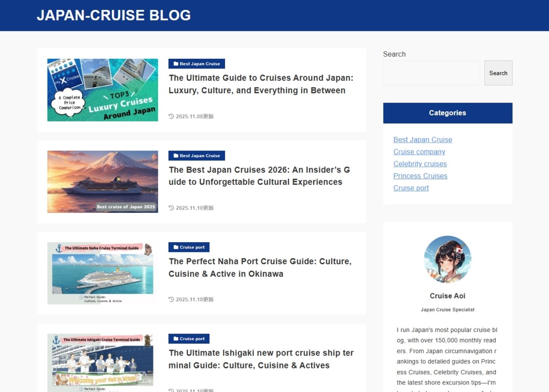Click the anchor icon on the Naha Cruise port badge
549x392 pixels.
(x=175, y=247)
